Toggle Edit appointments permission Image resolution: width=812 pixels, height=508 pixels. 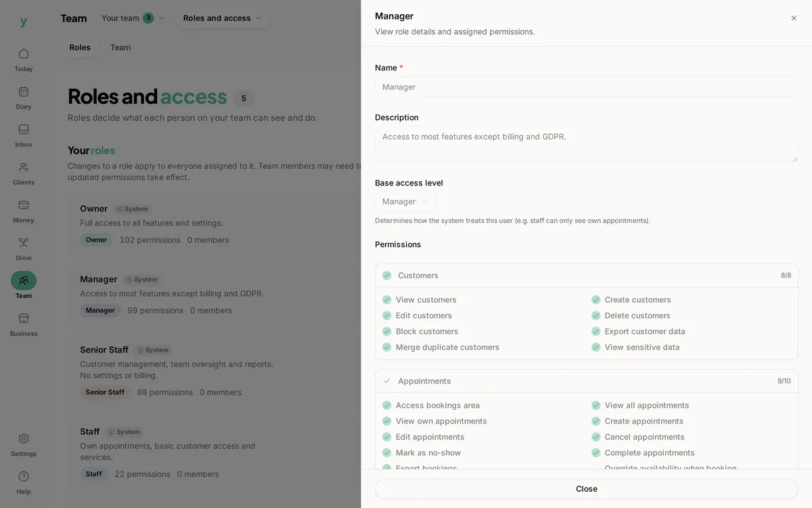[387, 437]
